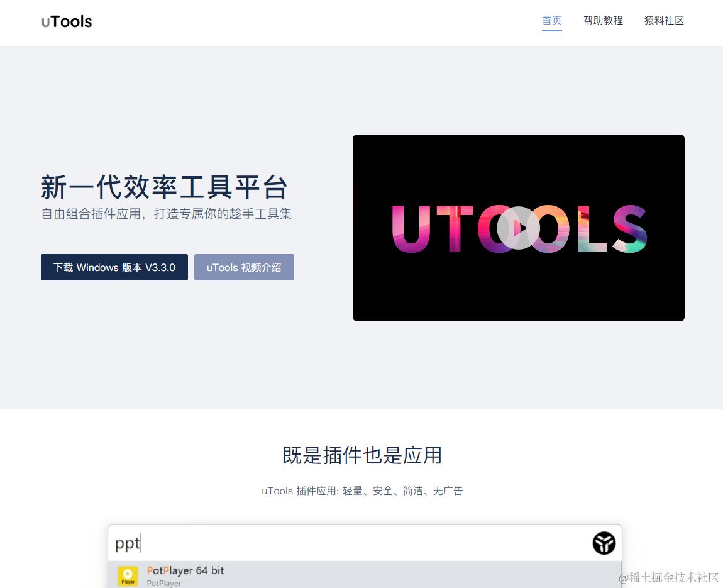Click the uTools logo in the header

[x=67, y=21]
